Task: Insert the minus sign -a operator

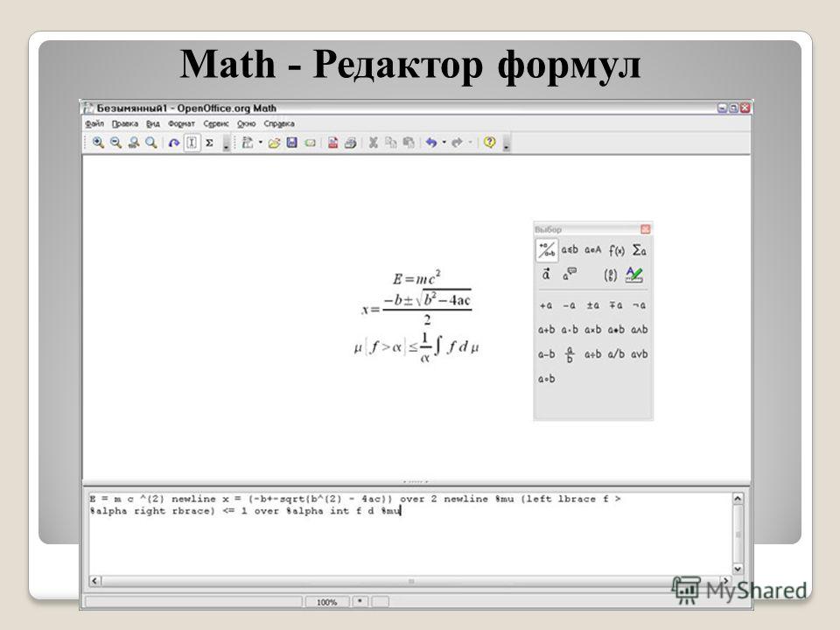Action: (569, 305)
